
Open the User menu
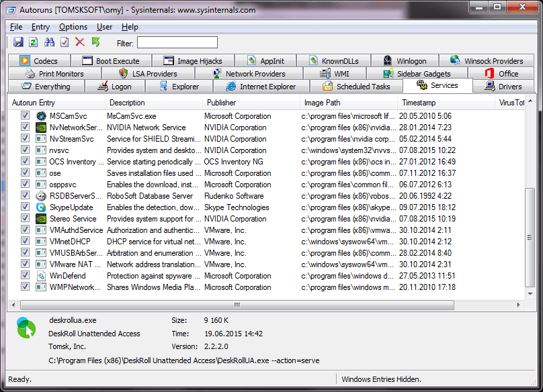click(104, 27)
